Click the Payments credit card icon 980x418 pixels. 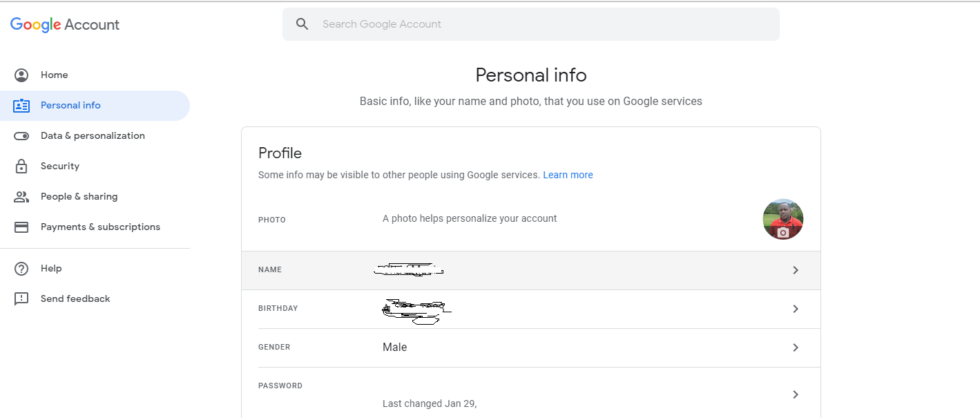(21, 227)
